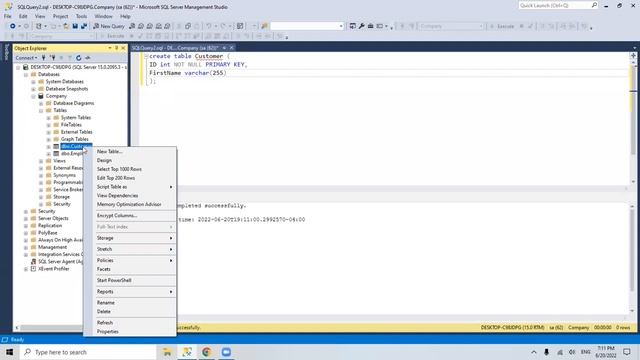Click the Save All toolbar icon
640x360 pixels.
tap(84, 26)
